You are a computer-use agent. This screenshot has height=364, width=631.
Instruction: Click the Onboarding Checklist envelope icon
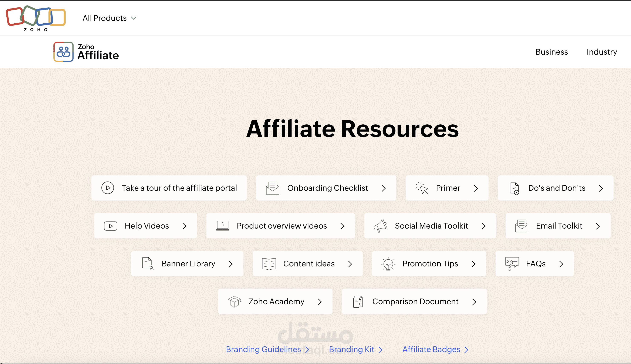pos(273,188)
